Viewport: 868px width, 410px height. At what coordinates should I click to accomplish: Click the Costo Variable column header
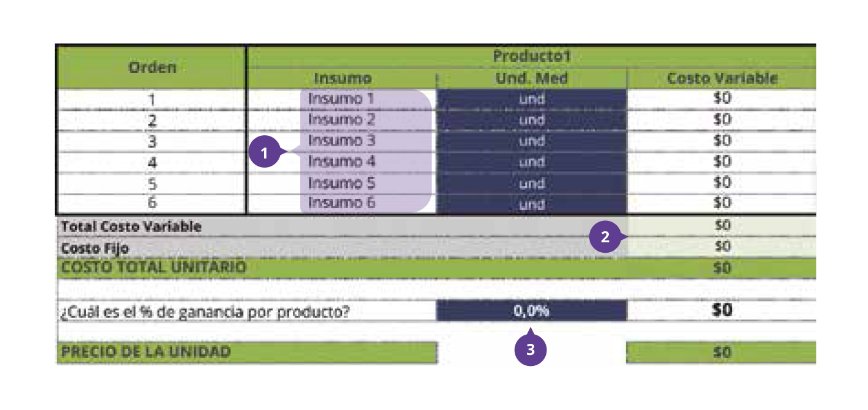tap(722, 78)
